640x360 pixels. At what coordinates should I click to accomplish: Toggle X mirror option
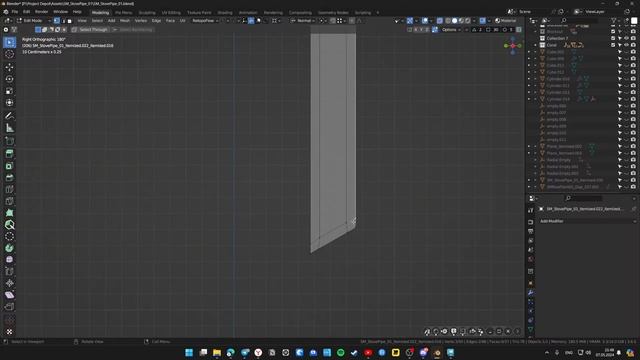point(415,30)
